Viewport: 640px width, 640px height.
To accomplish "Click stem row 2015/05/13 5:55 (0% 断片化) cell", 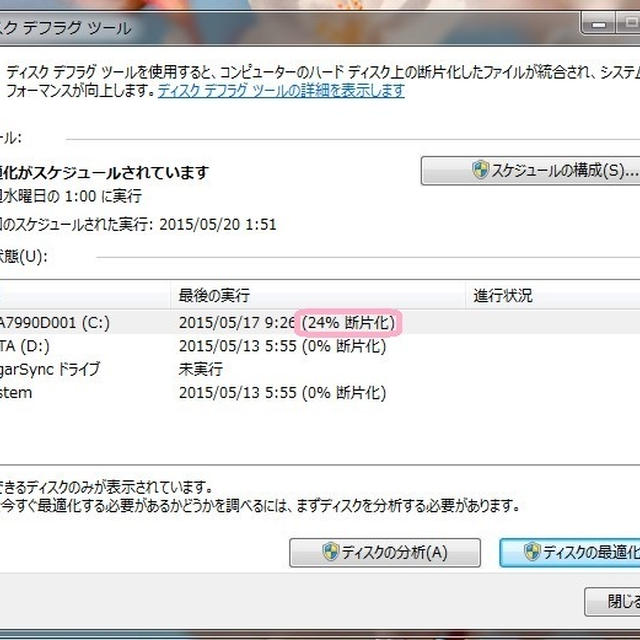I will [282, 393].
